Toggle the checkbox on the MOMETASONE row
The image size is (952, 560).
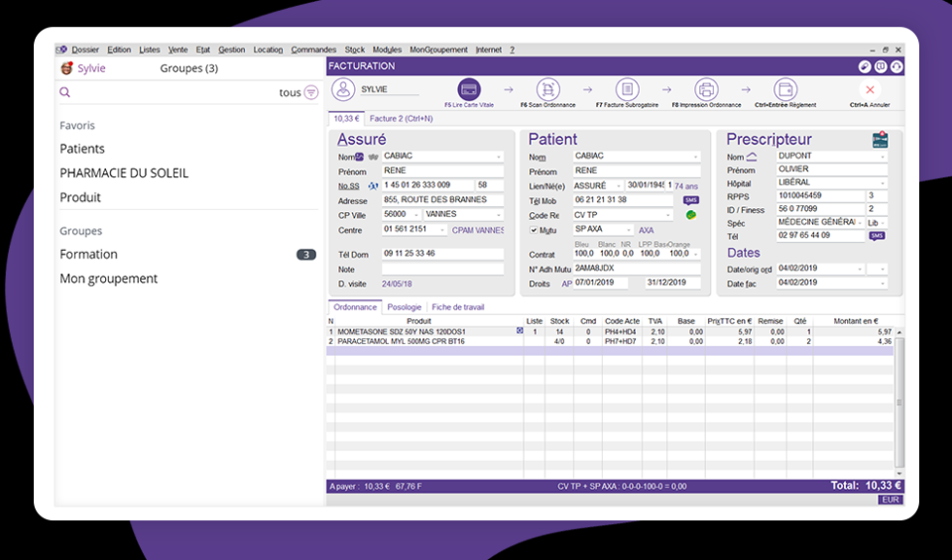(520, 331)
